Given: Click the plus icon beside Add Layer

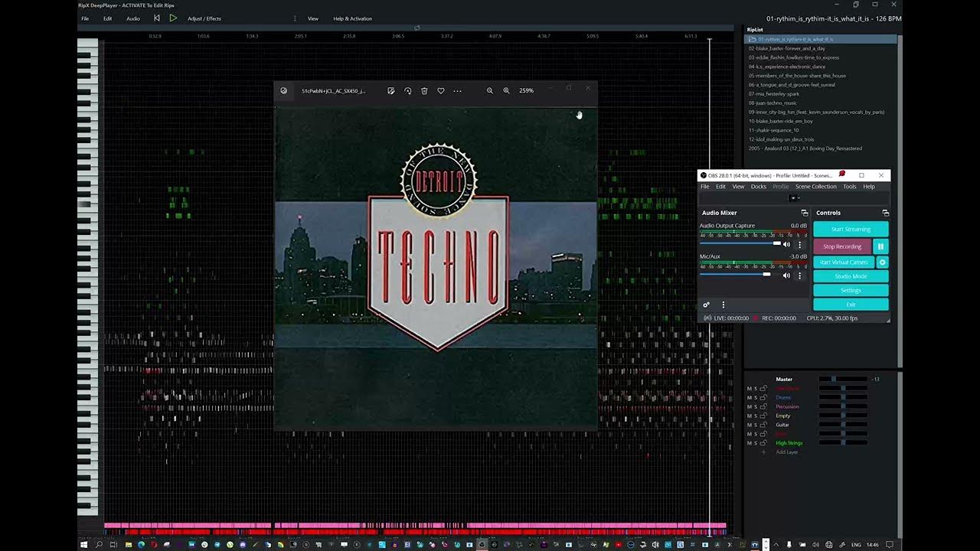Looking at the screenshot, I should pyautogui.click(x=763, y=452).
